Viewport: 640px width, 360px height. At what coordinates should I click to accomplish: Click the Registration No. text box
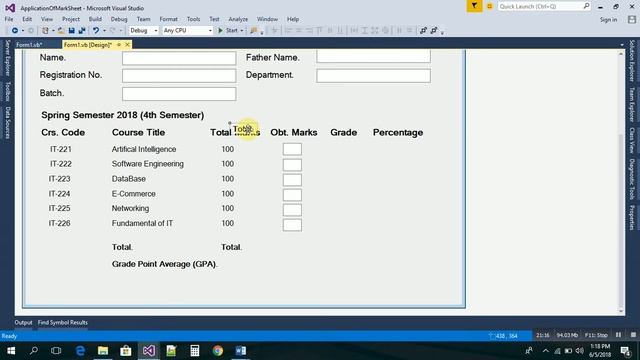click(179, 76)
